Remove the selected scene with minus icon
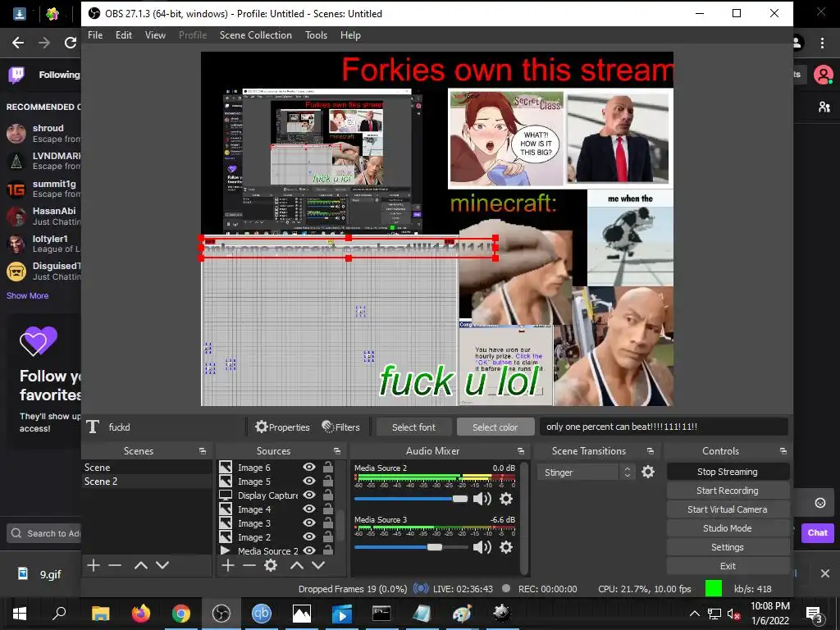This screenshot has width=840, height=630. 115,565
